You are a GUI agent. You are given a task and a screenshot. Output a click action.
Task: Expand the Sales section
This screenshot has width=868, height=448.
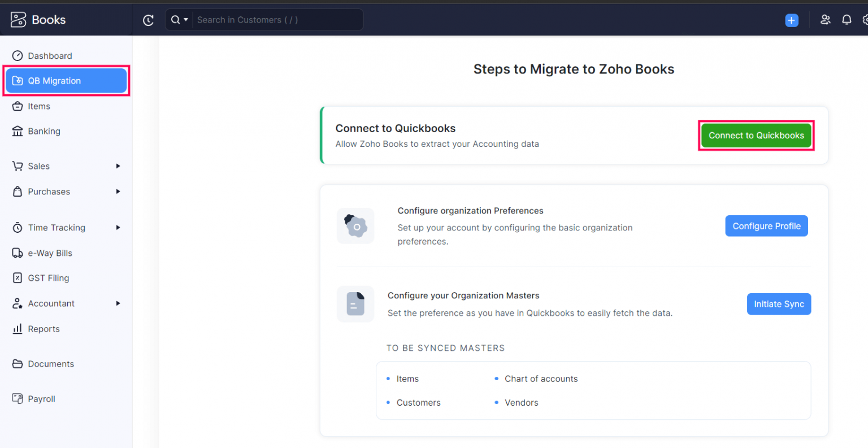[x=119, y=166]
